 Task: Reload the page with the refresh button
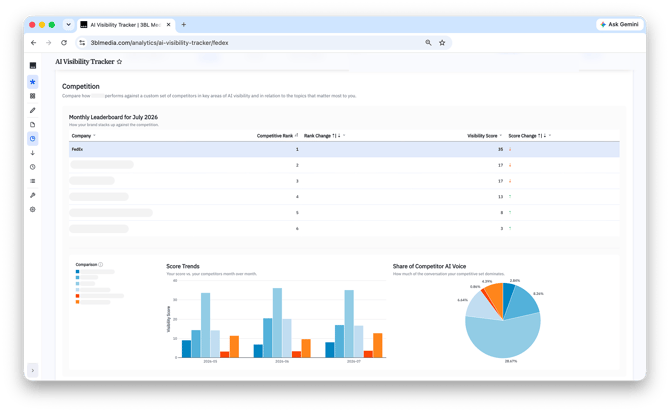(x=64, y=43)
